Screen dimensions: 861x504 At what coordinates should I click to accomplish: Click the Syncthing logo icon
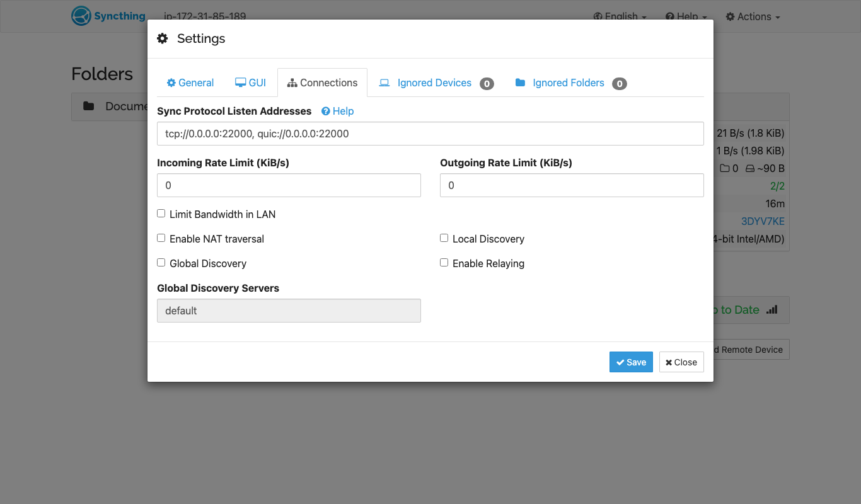[81, 16]
